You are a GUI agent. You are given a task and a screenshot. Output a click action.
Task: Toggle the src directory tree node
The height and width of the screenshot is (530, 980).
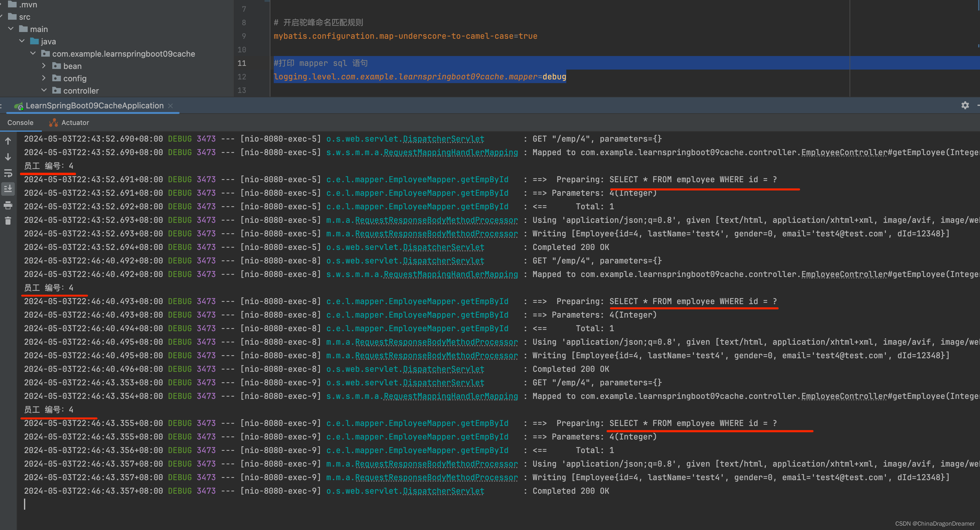tap(5, 18)
